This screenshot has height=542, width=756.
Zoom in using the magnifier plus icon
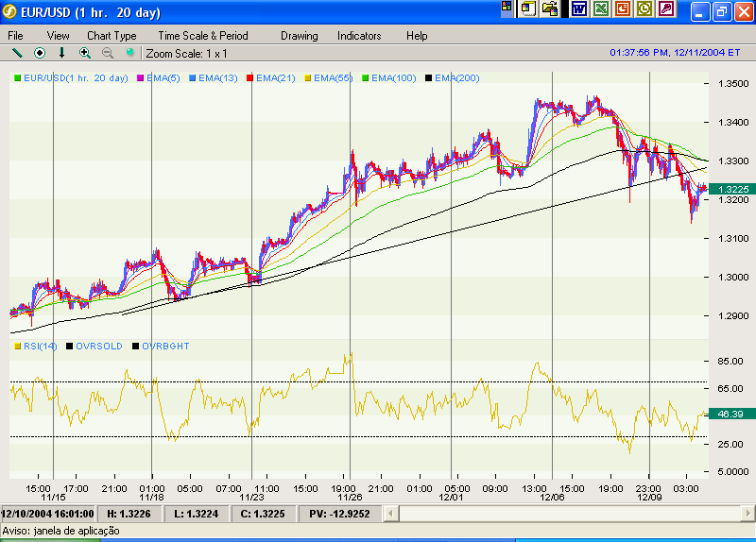pyautogui.click(x=85, y=53)
